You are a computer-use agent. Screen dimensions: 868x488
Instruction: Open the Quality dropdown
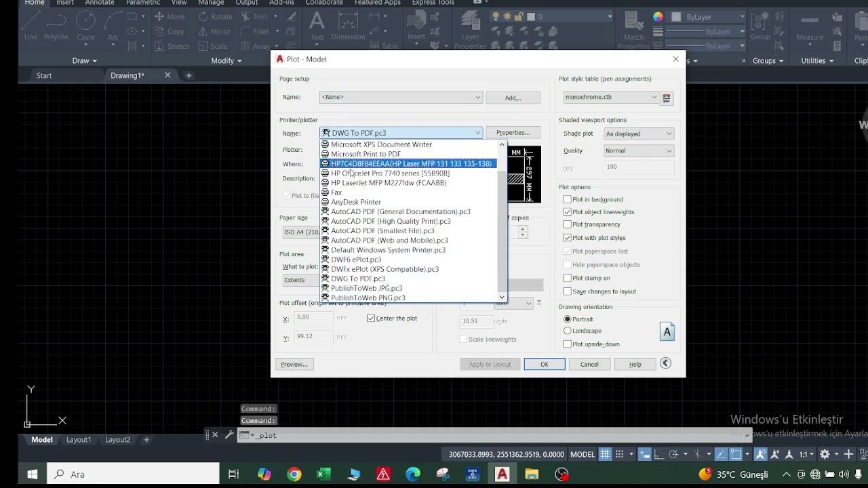point(639,151)
